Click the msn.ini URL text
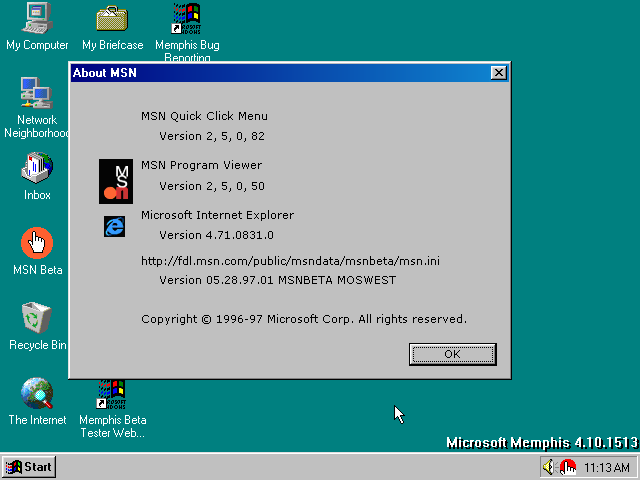 coord(290,261)
